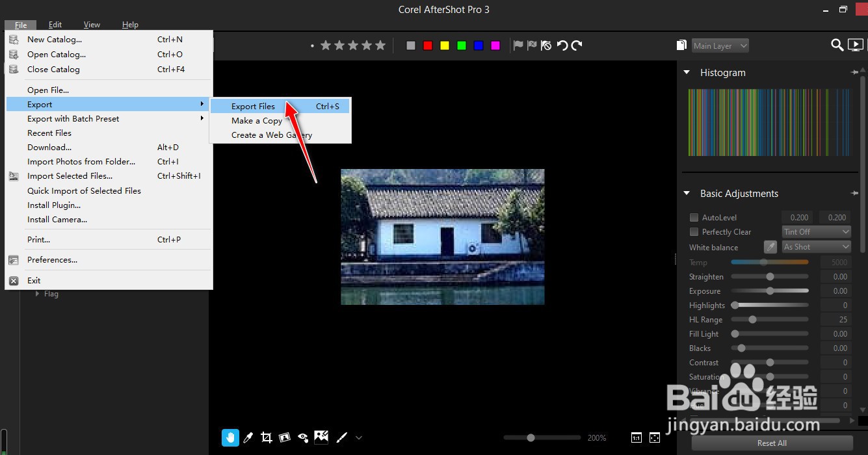Open the Help menu
868x455 pixels.
(x=130, y=25)
